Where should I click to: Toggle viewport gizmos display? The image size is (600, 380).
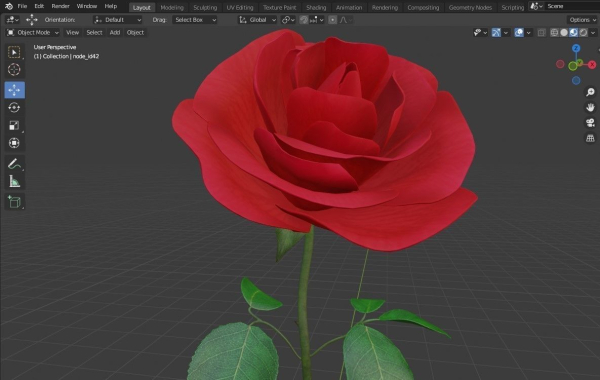click(x=496, y=33)
